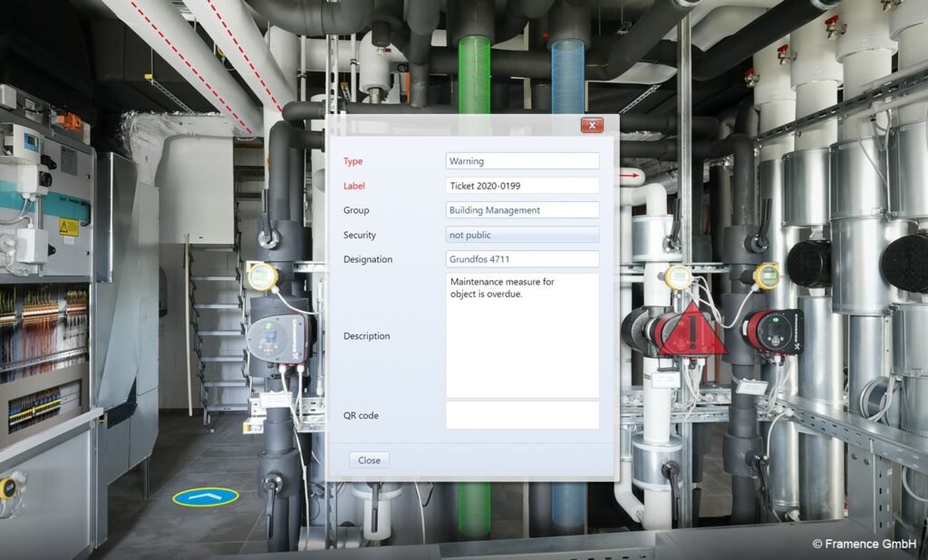Click the blue floor navigation arrow

(206, 497)
